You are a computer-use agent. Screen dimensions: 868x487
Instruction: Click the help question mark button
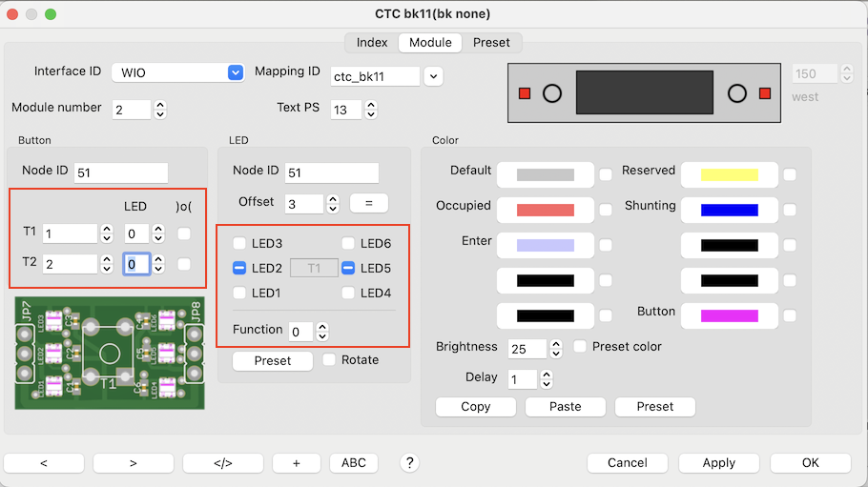pyautogui.click(x=410, y=462)
